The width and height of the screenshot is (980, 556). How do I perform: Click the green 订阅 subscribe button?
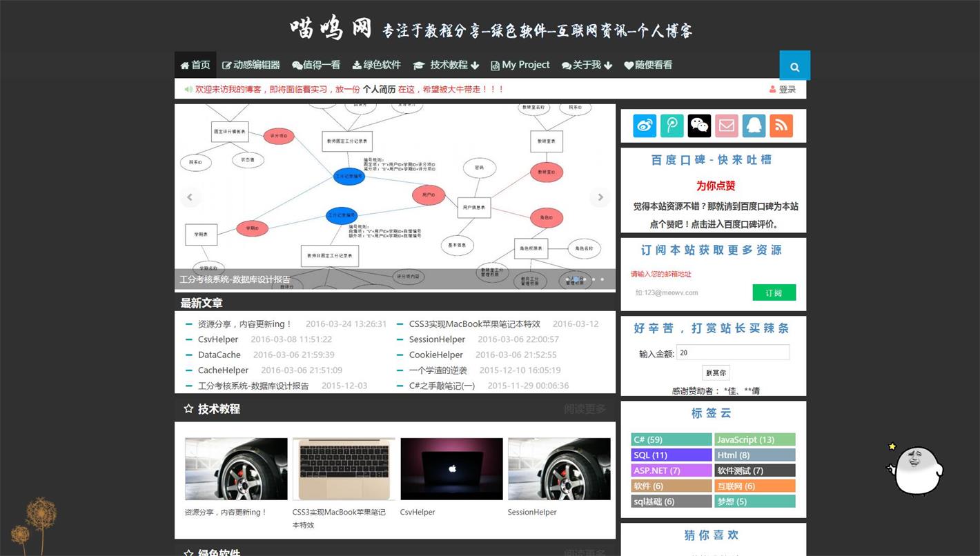point(774,292)
